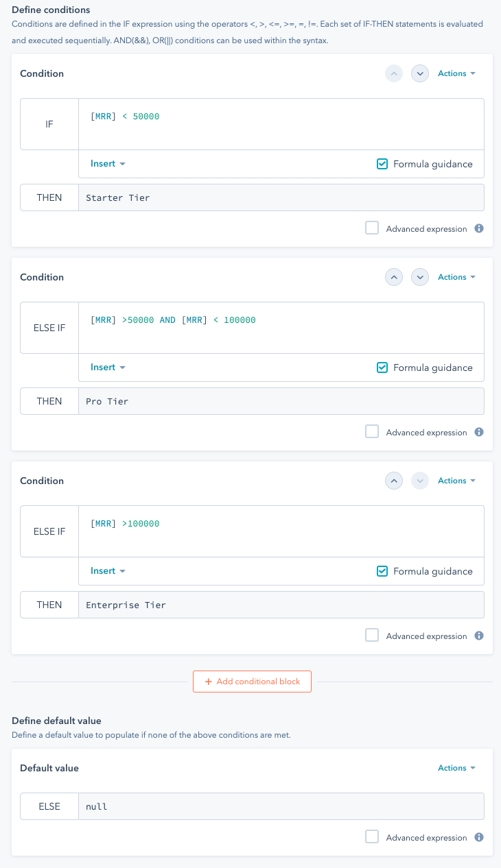Viewport: 501px width, 868px height.
Task: Disable Formula guidance for the first IF condition
Action: coord(382,164)
